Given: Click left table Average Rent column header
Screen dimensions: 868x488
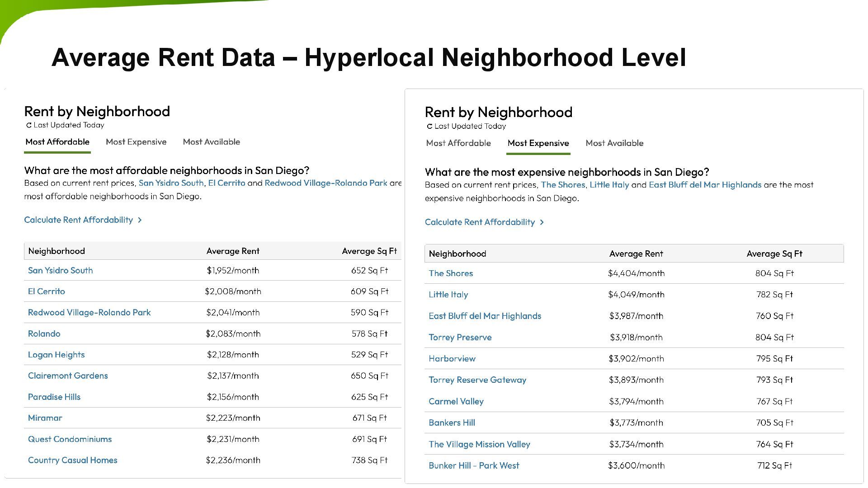Looking at the screenshot, I should pos(233,251).
